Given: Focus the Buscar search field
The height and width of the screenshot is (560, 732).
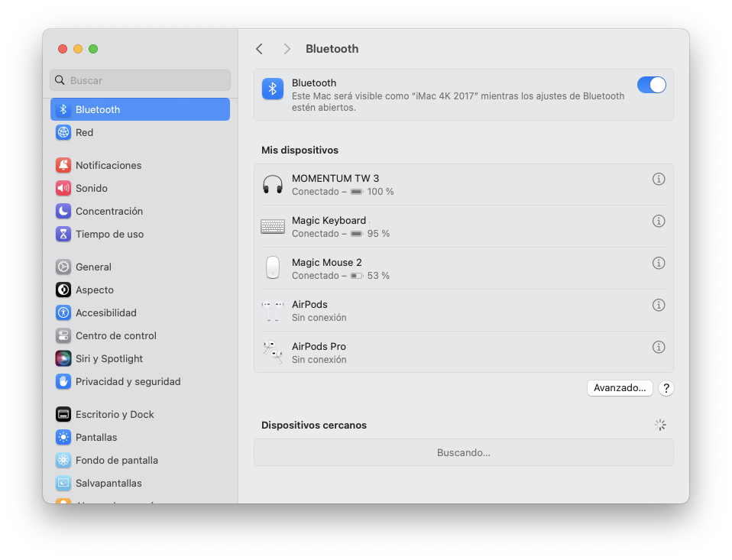Looking at the screenshot, I should pyautogui.click(x=140, y=80).
